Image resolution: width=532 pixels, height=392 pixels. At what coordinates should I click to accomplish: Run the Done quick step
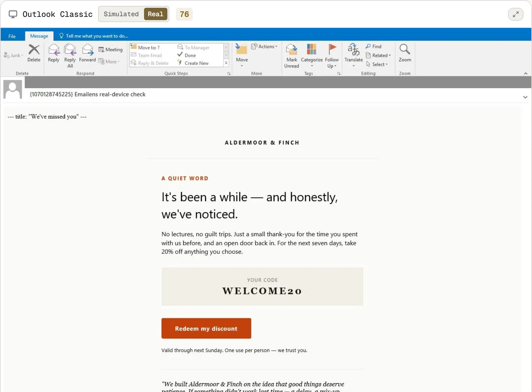(x=187, y=55)
